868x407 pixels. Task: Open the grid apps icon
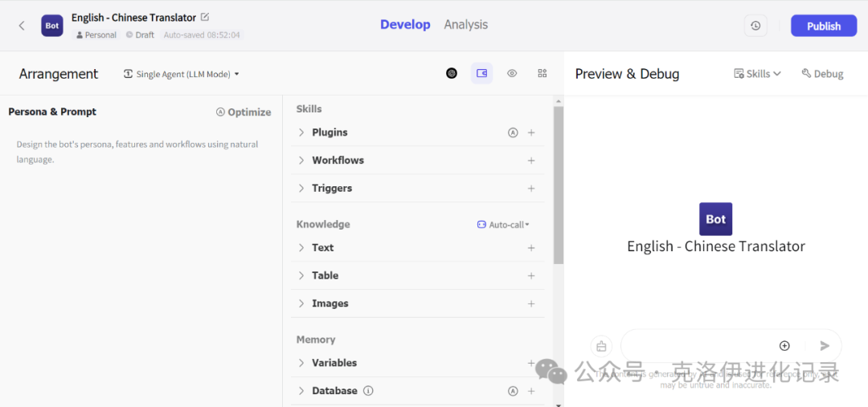[x=542, y=73]
